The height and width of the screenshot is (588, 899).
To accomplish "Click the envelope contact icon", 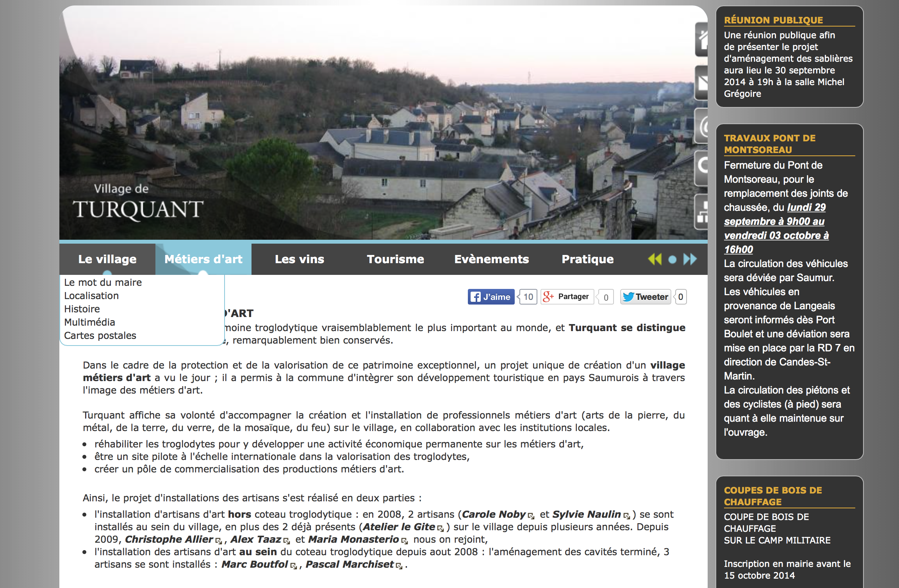I will (x=702, y=83).
